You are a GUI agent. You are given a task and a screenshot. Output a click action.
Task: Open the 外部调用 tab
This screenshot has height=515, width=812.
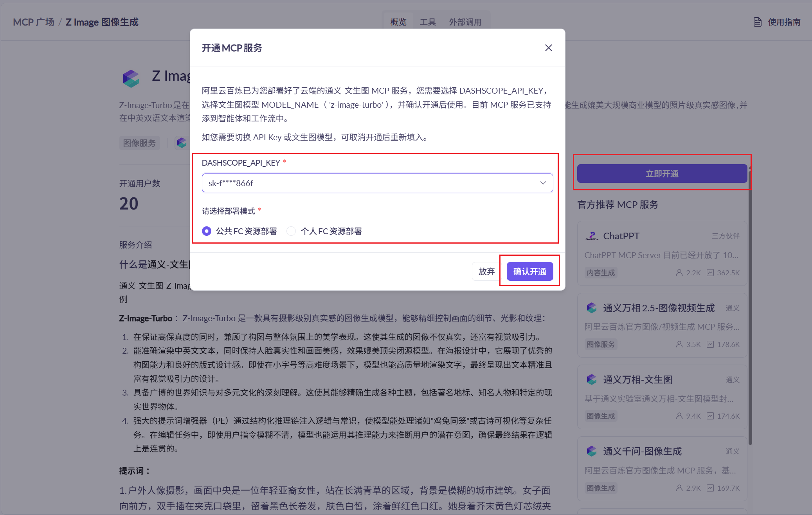(465, 22)
